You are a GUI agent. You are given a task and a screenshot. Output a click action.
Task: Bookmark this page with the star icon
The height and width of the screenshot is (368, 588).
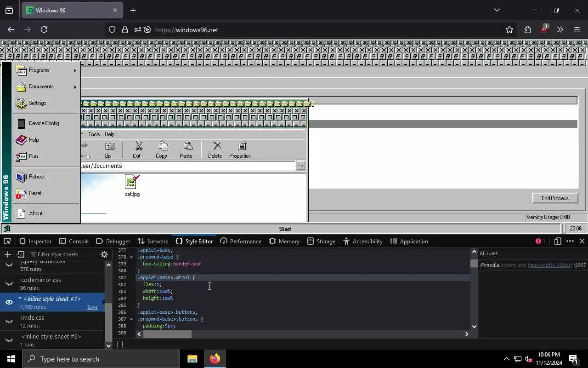coord(509,29)
